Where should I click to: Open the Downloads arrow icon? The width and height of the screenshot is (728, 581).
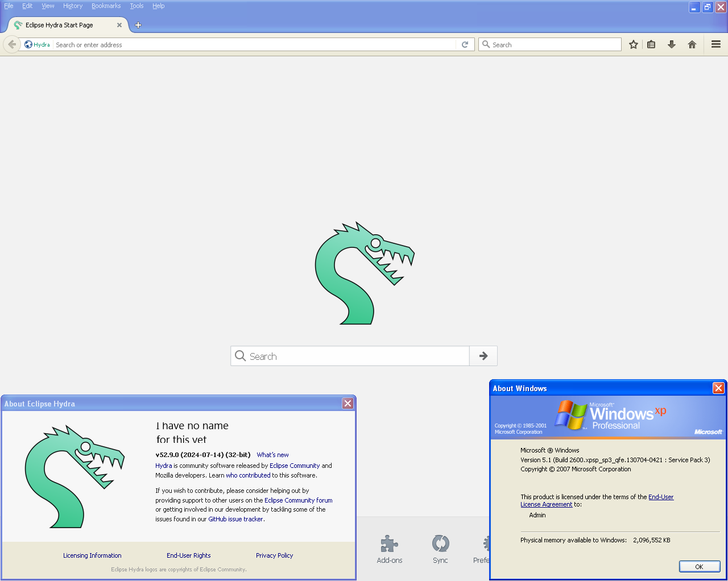pyautogui.click(x=672, y=44)
